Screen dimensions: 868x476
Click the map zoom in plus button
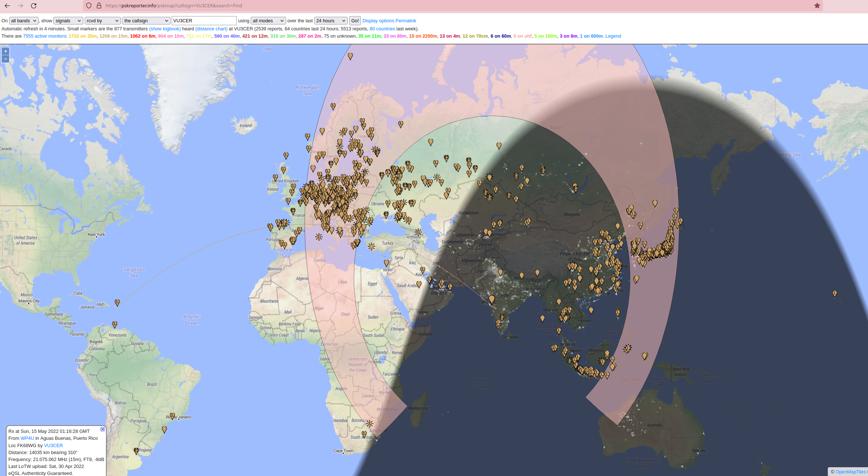[x=5, y=51]
